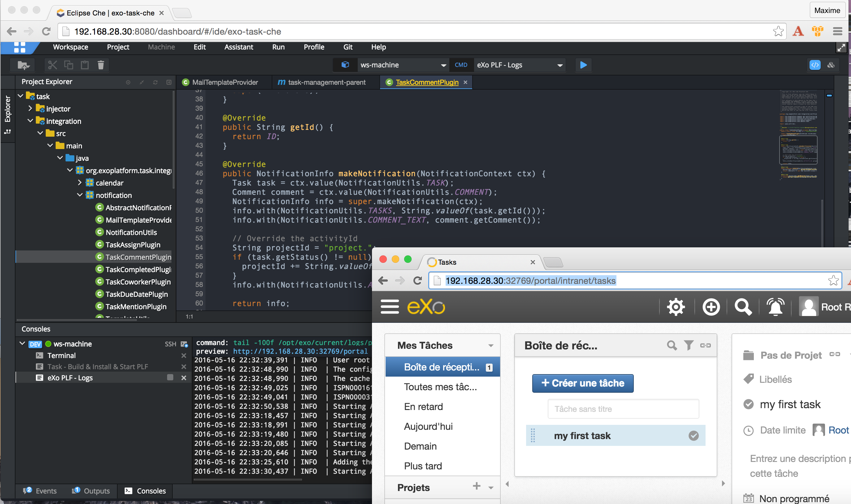Open the ws-machine dropdown
Image resolution: width=851 pixels, height=504 pixels.
pos(443,65)
